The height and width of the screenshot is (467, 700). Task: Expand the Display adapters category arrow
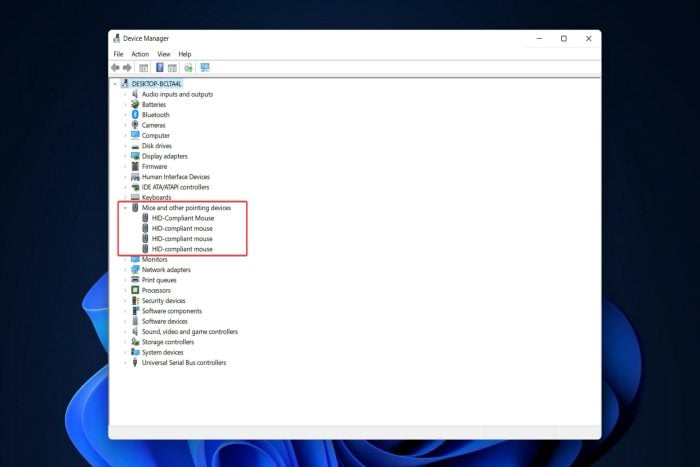click(125, 156)
